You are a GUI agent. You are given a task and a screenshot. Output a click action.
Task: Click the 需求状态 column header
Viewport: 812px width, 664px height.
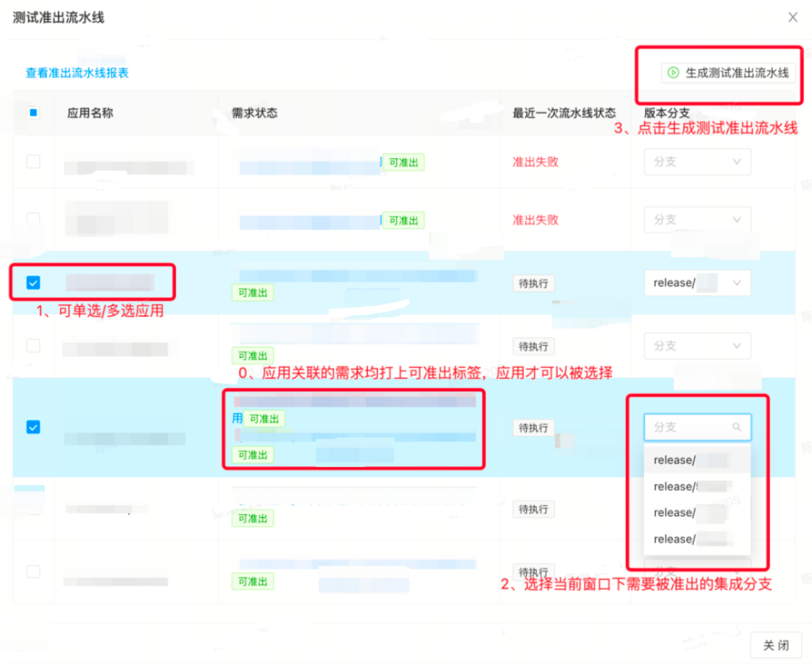(254, 113)
